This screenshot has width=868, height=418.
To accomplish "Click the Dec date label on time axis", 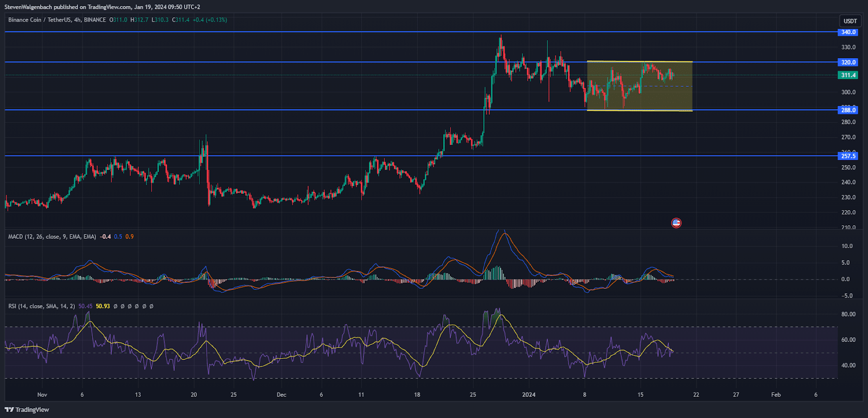I will pos(281,395).
